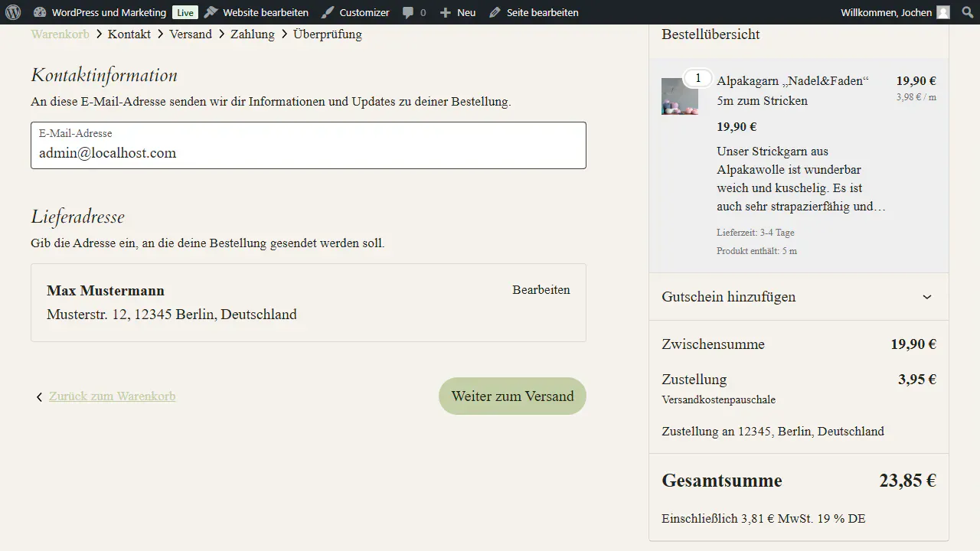980x551 pixels.
Task: Click the Gesamtsumme 23,85 € amount
Action: pyautogui.click(x=907, y=481)
